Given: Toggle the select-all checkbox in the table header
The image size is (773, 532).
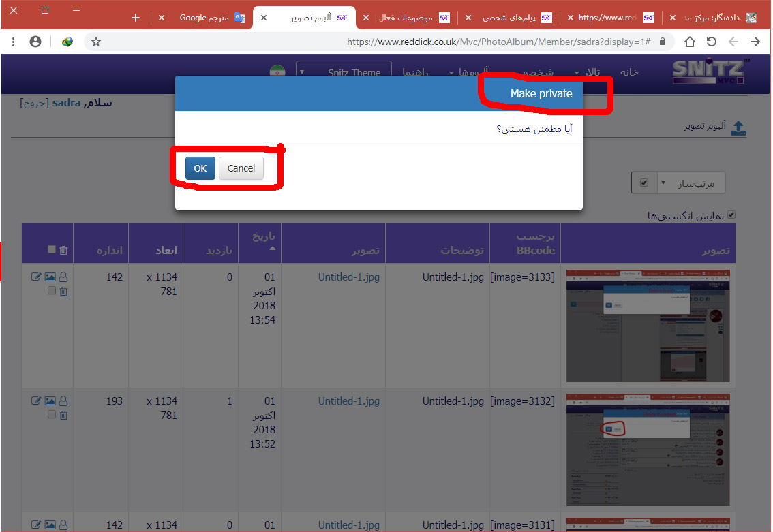Looking at the screenshot, I should (x=52, y=250).
